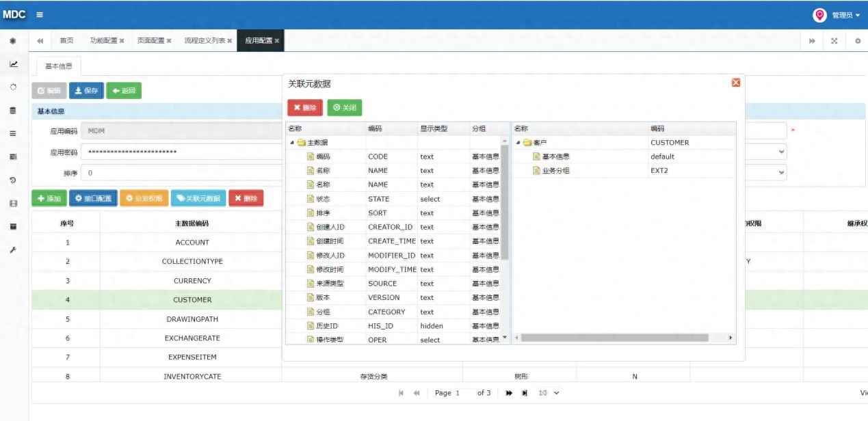The width and height of the screenshot is (868, 421).
Task: Select the STATE row in left tree
Action: (394, 199)
